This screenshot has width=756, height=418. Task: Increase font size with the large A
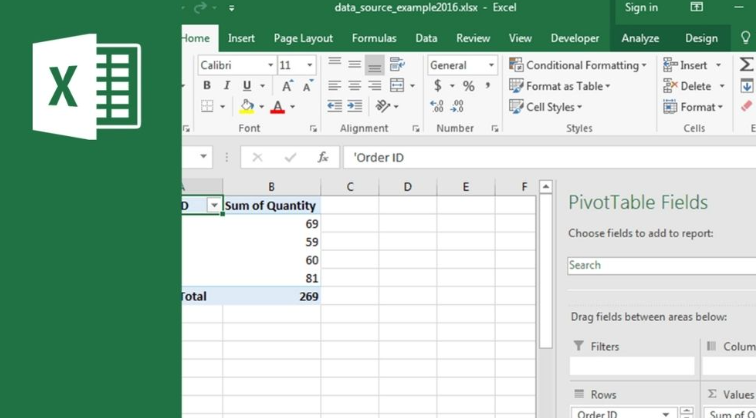pos(287,86)
